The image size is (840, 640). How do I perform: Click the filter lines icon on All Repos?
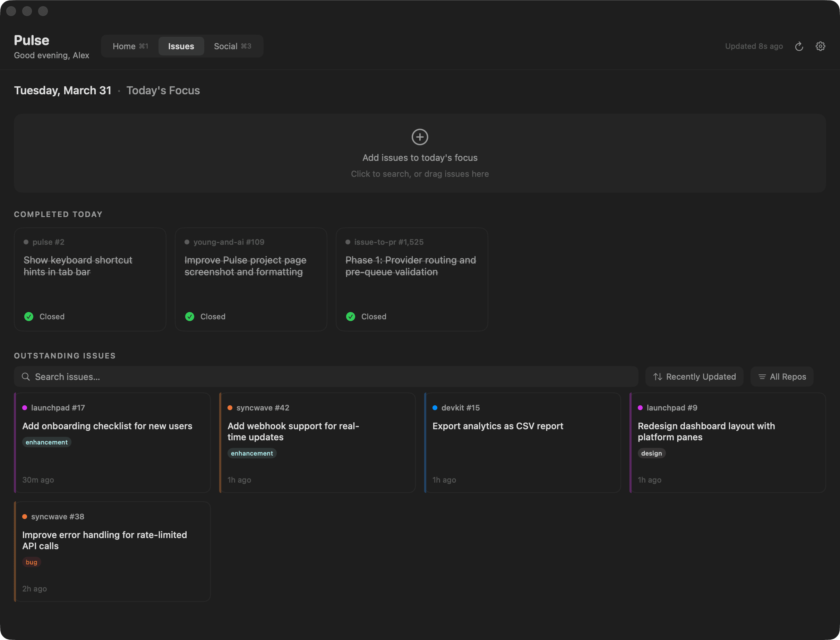[x=762, y=377]
